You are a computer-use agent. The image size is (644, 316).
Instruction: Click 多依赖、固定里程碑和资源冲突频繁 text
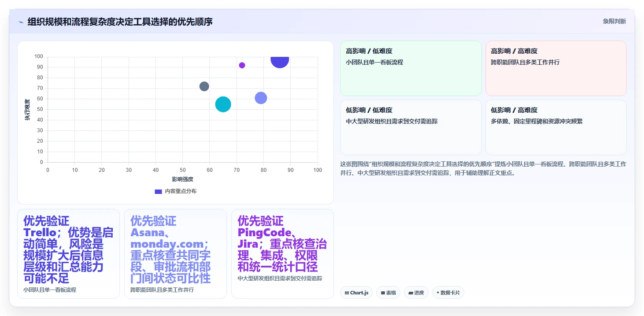coord(537,121)
